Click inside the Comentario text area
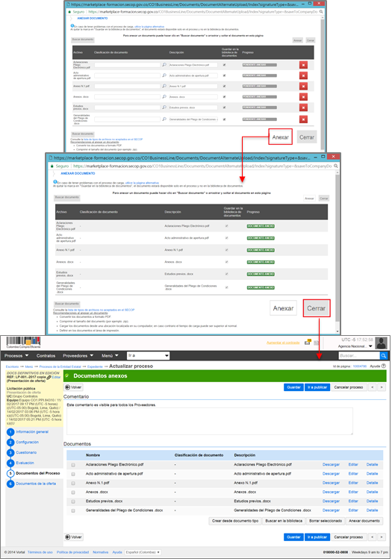Viewport: 392px width, 559px height. [210, 421]
